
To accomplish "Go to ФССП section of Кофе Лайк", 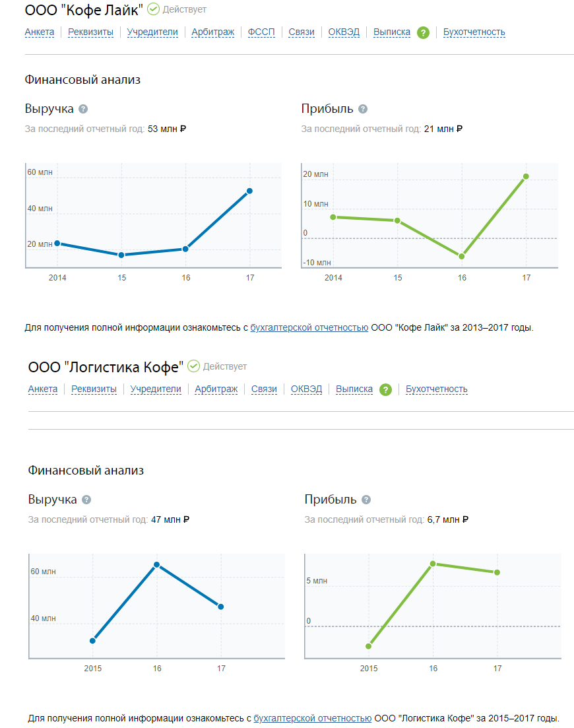I will click(261, 32).
